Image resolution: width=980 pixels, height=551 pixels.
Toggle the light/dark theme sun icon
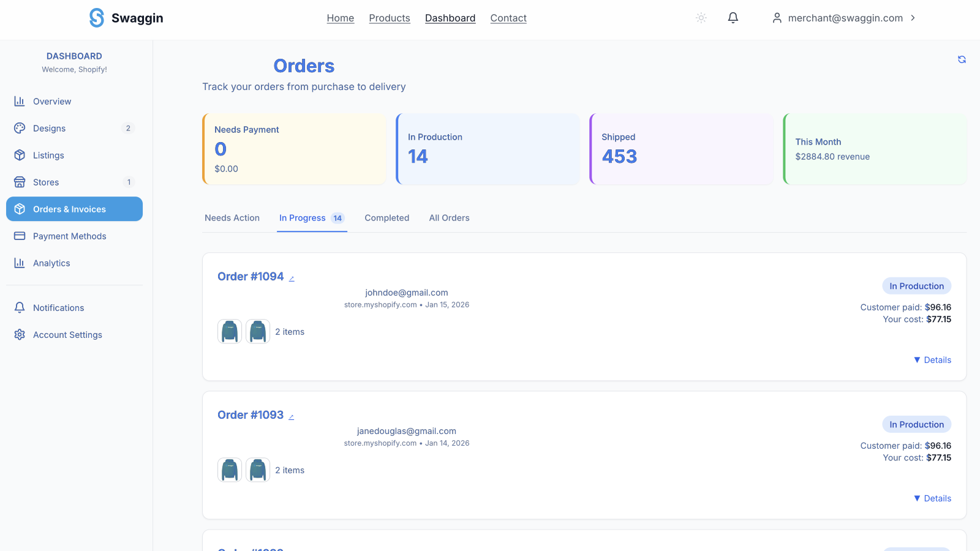point(701,18)
